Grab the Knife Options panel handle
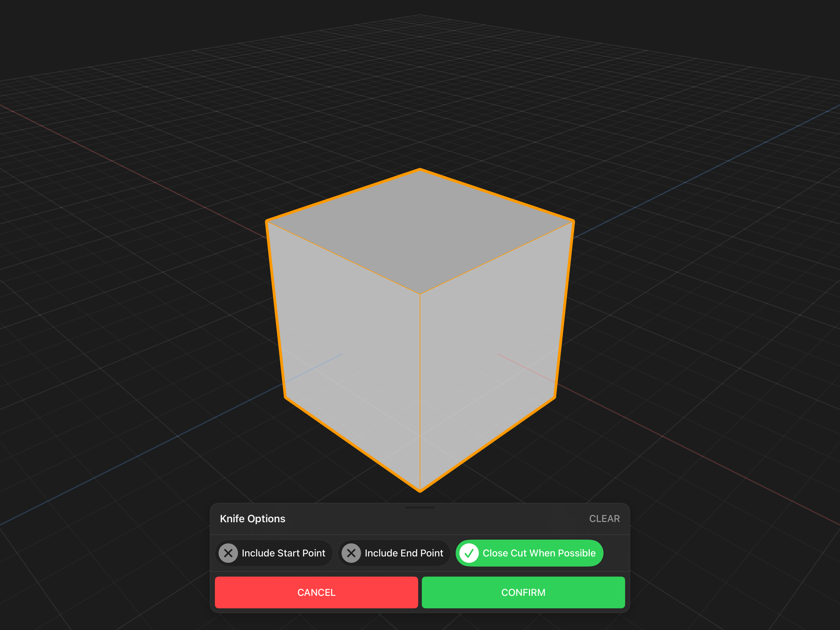 click(420, 507)
